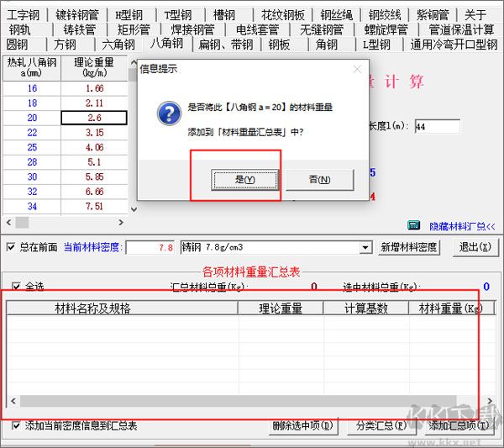Click the 理论重量 summary column header

281,308
